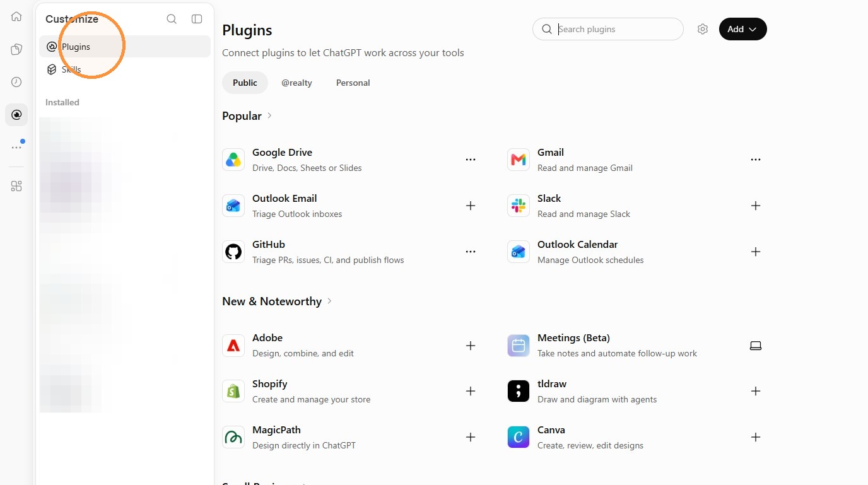
Task: Click 'Triage PRs, issues, CI, and publish flows'
Action: pos(328,260)
